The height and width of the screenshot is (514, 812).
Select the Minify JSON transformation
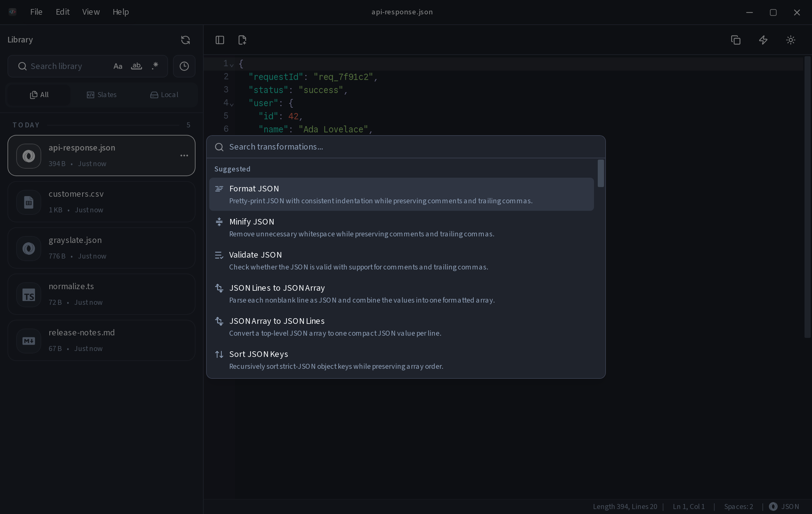[x=401, y=227]
